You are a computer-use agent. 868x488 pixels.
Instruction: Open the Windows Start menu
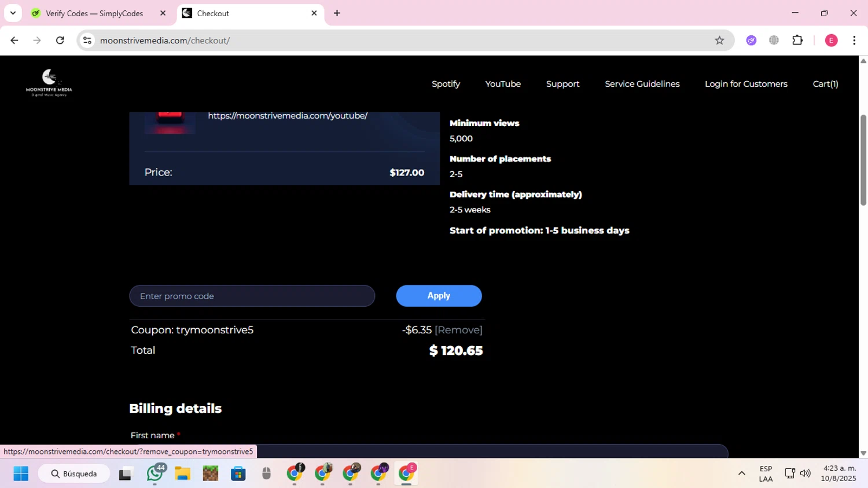tap(21, 474)
